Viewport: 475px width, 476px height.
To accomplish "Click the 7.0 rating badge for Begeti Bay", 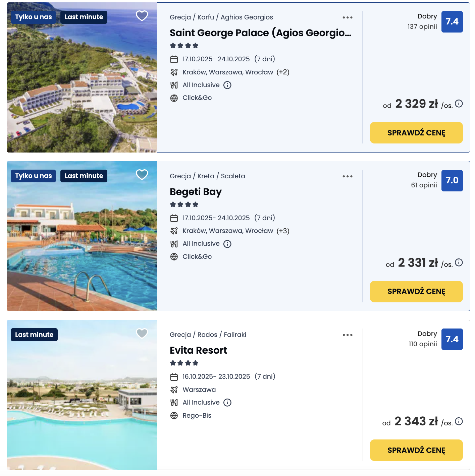I will click(x=452, y=181).
